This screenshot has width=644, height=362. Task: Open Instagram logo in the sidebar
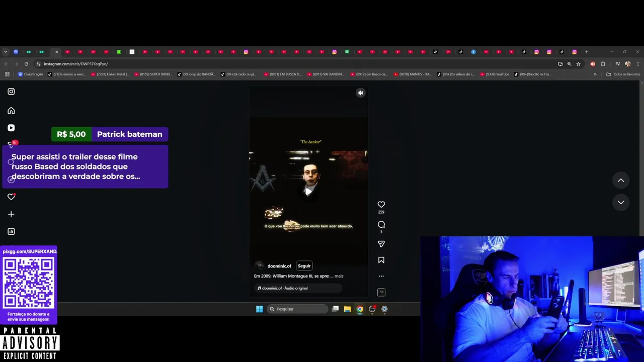[11, 92]
